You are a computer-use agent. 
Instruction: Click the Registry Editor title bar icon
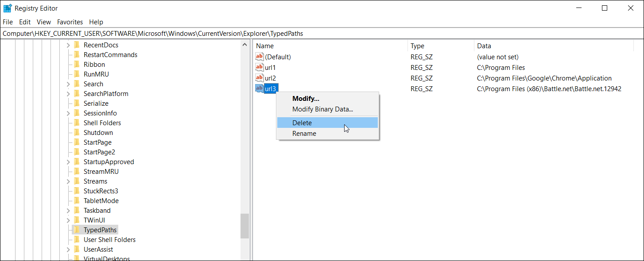[x=7, y=8]
